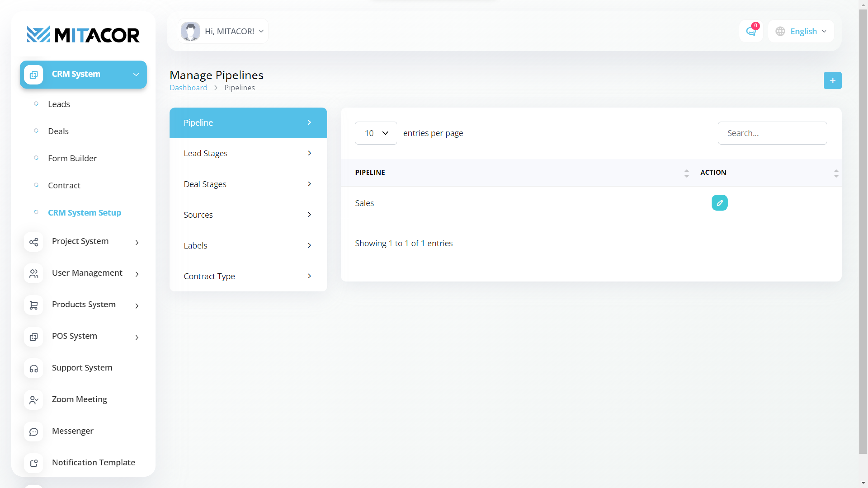Screen dimensions: 868x488
Task: Expand the POS System submenu arrow
Action: pos(137,337)
